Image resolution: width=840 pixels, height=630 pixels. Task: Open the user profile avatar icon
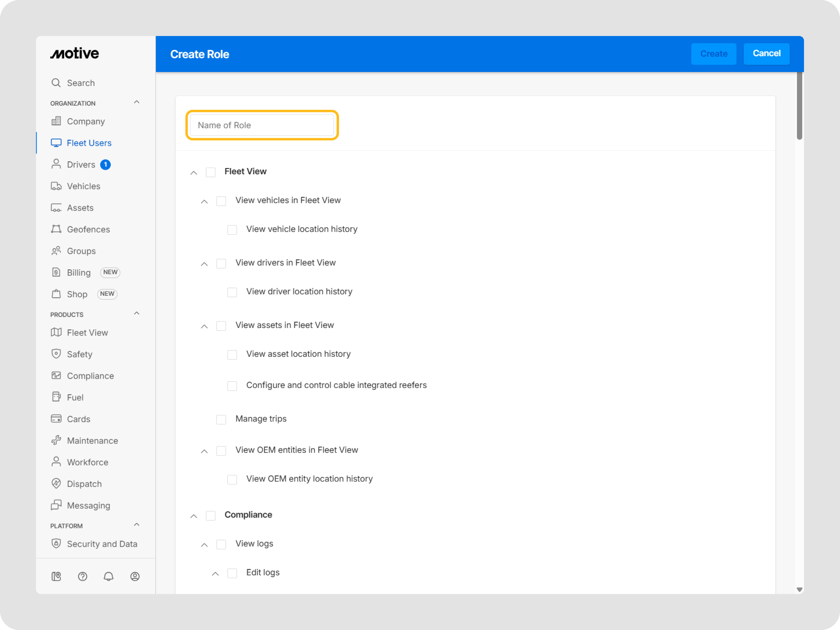[135, 577]
